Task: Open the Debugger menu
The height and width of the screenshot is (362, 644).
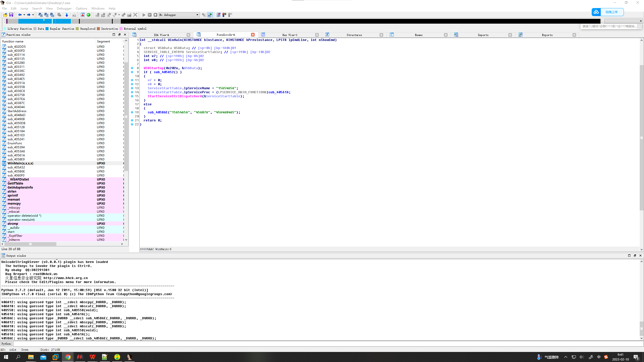Action: coord(64,8)
